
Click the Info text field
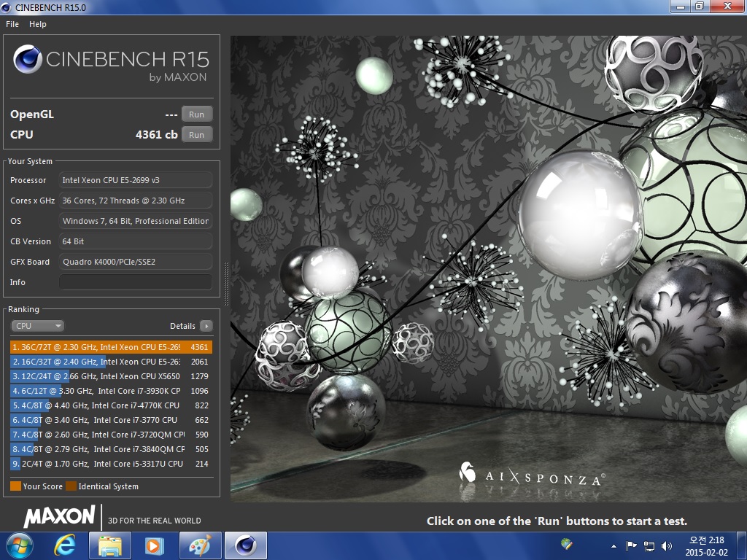coord(136,282)
